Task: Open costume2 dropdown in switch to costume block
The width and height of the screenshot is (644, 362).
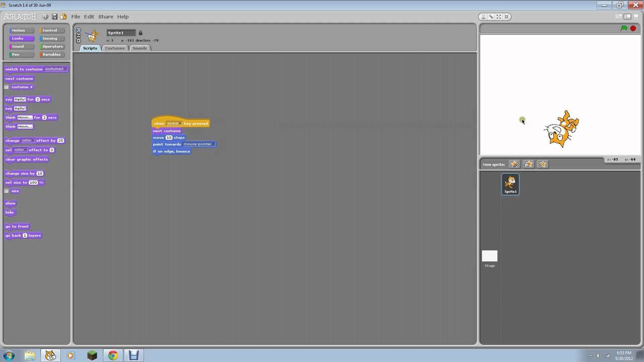Action: (55, 69)
